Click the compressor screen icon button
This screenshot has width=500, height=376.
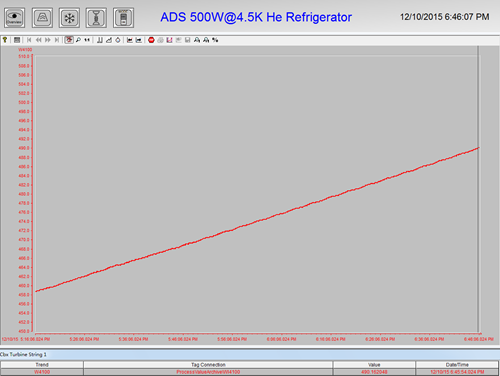42,18
